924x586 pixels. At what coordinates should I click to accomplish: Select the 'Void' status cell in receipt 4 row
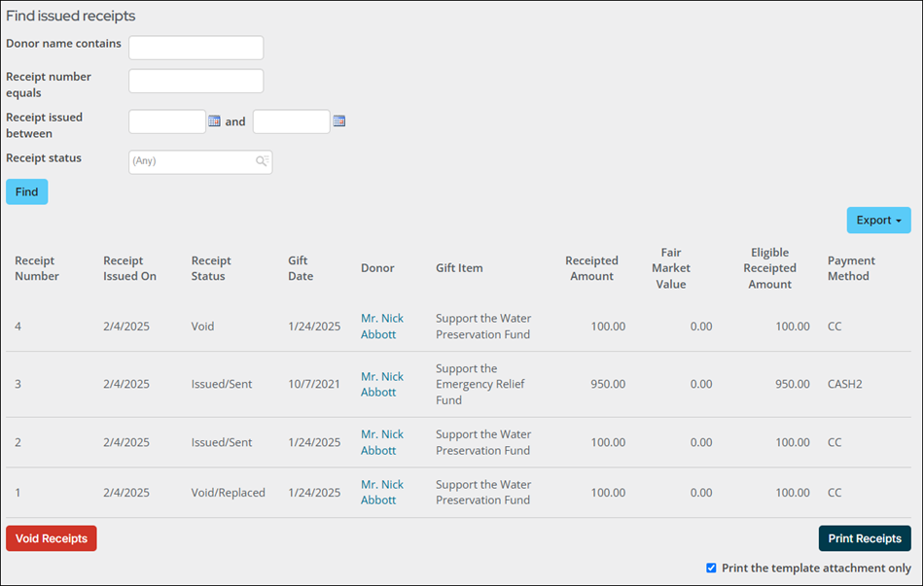(x=202, y=327)
